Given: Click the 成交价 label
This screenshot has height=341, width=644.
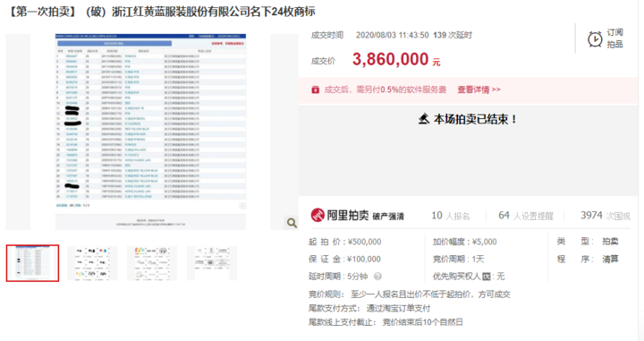Looking at the screenshot, I should 323,61.
